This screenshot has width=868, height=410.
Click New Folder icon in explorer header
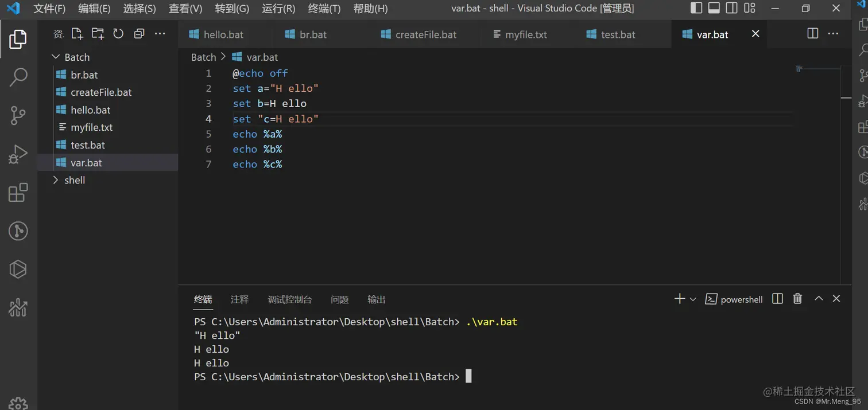click(x=98, y=34)
